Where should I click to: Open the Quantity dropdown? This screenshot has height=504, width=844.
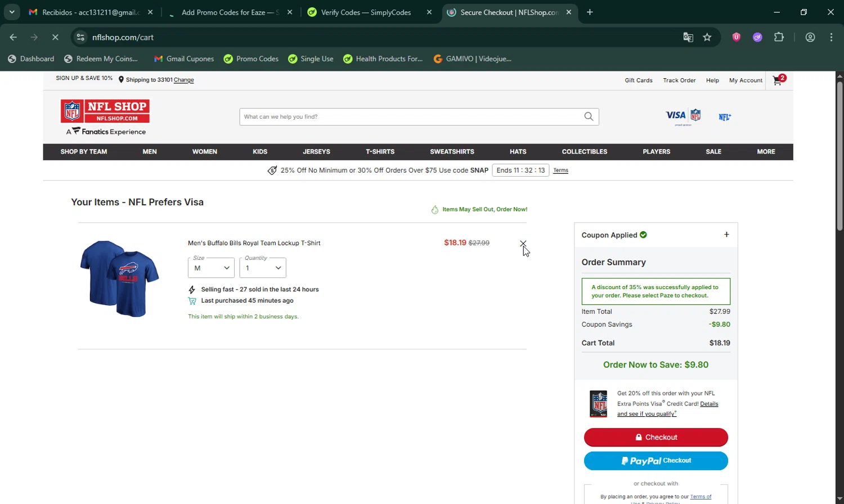tap(263, 268)
